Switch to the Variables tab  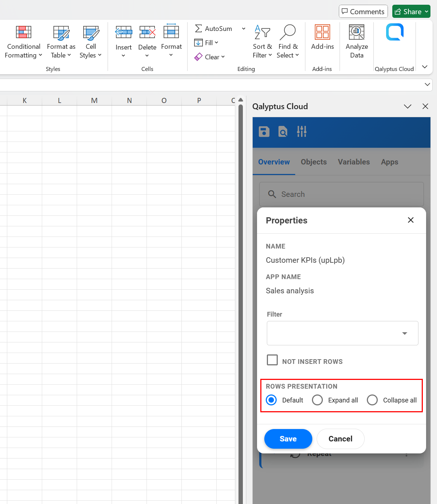pyautogui.click(x=354, y=162)
